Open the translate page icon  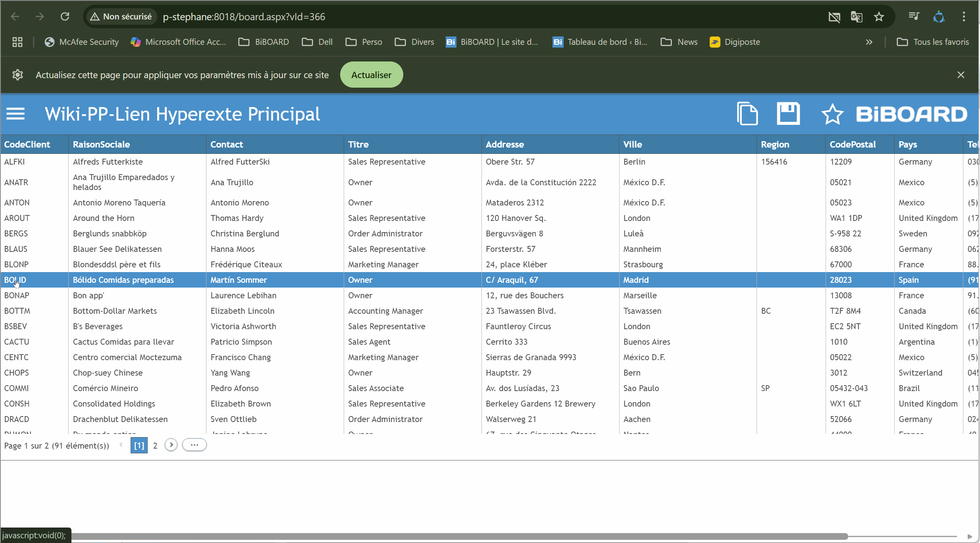click(x=857, y=17)
